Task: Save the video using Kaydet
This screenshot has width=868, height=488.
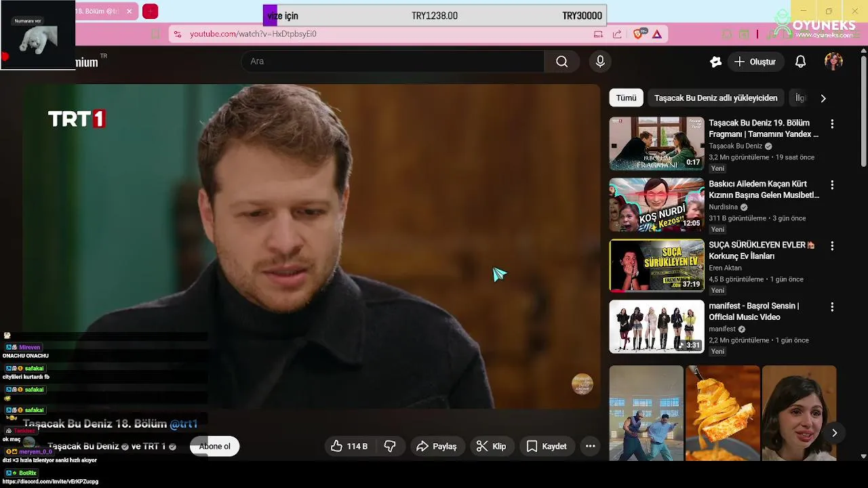Action: pyautogui.click(x=547, y=446)
